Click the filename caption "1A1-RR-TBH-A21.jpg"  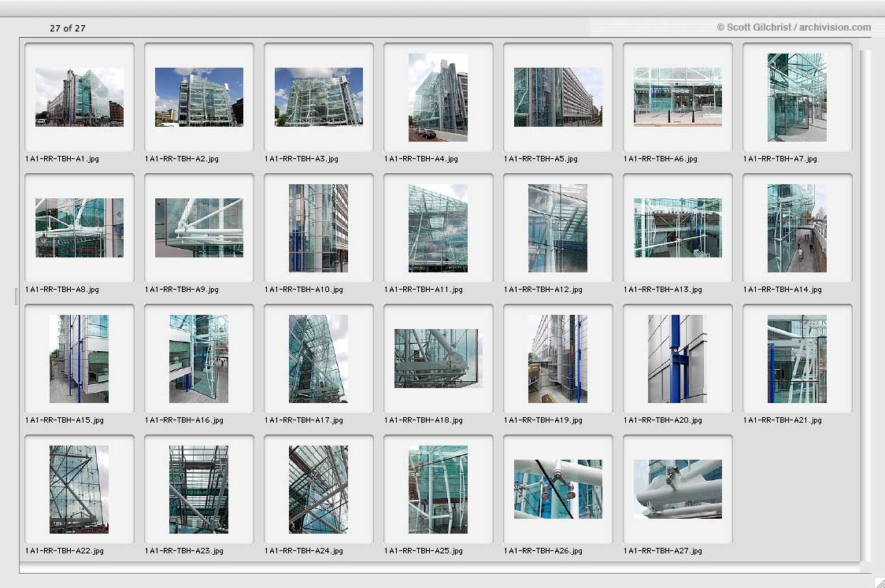783,420
